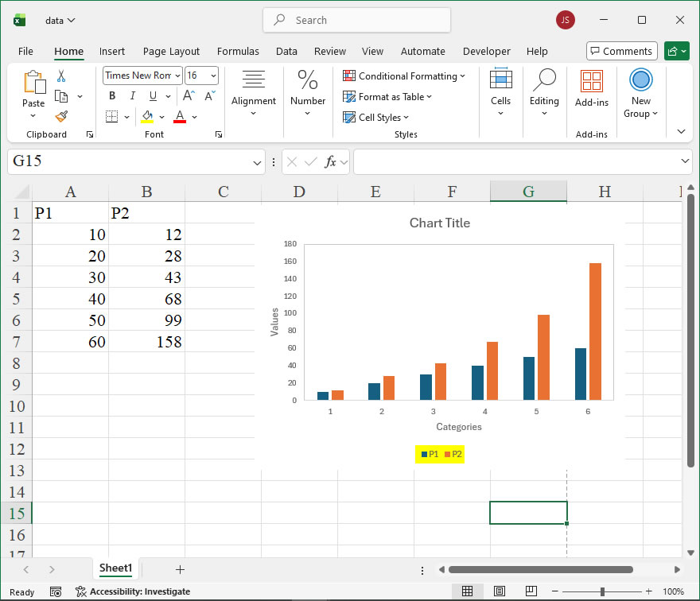This screenshot has width=700, height=601.
Task: Switch to the Formulas tab
Action: pyautogui.click(x=238, y=51)
